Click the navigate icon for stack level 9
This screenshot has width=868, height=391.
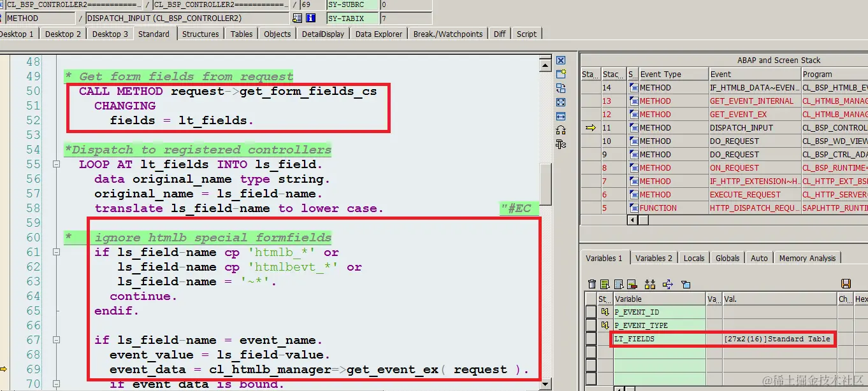pos(633,155)
